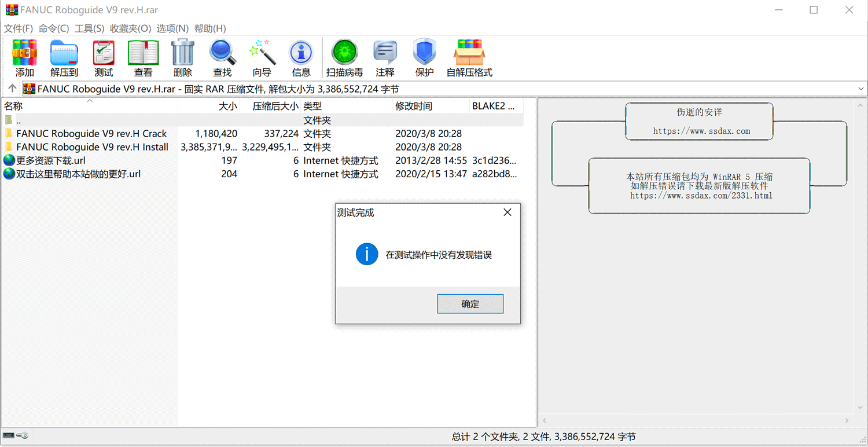Screen dimensions: 868x447
Task: Click comment pane horizontal scroll left arrow
Action: [545, 420]
